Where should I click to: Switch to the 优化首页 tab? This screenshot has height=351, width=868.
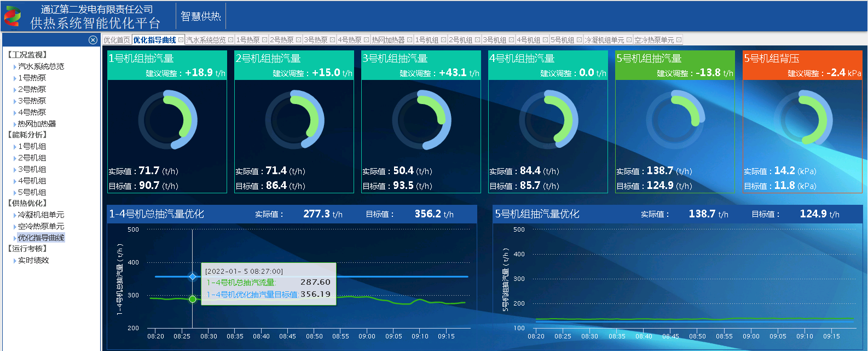click(x=117, y=40)
